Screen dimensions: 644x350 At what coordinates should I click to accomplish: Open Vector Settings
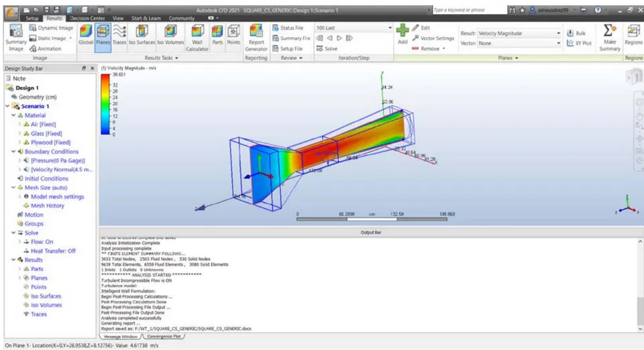[433, 38]
